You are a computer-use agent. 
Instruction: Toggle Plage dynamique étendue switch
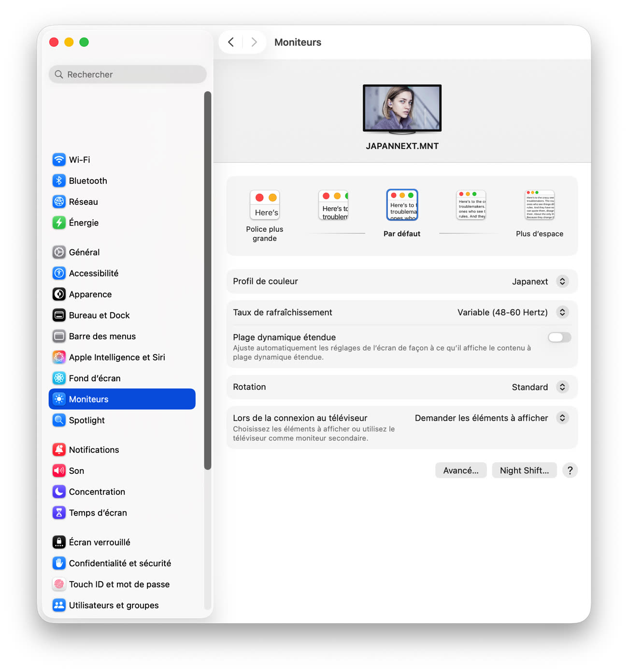pyautogui.click(x=559, y=337)
